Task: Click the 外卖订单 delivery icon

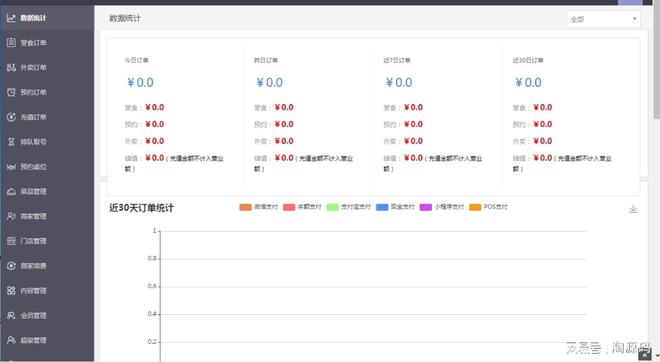Action: (x=11, y=67)
